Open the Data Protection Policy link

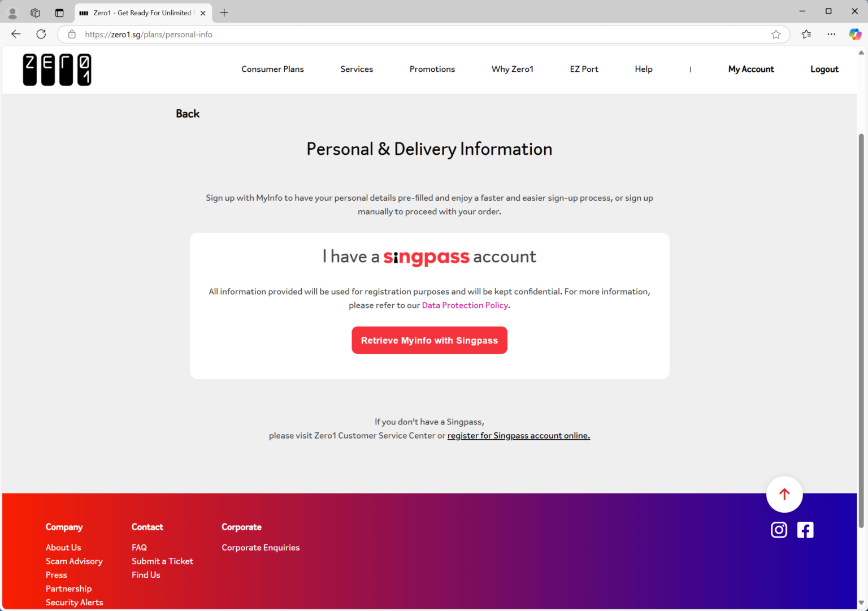tap(465, 305)
